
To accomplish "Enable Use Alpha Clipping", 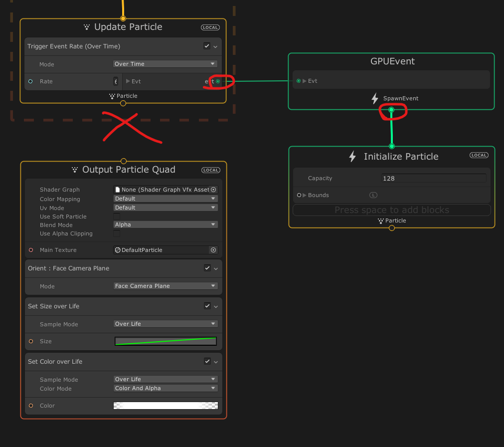I will point(116,233).
